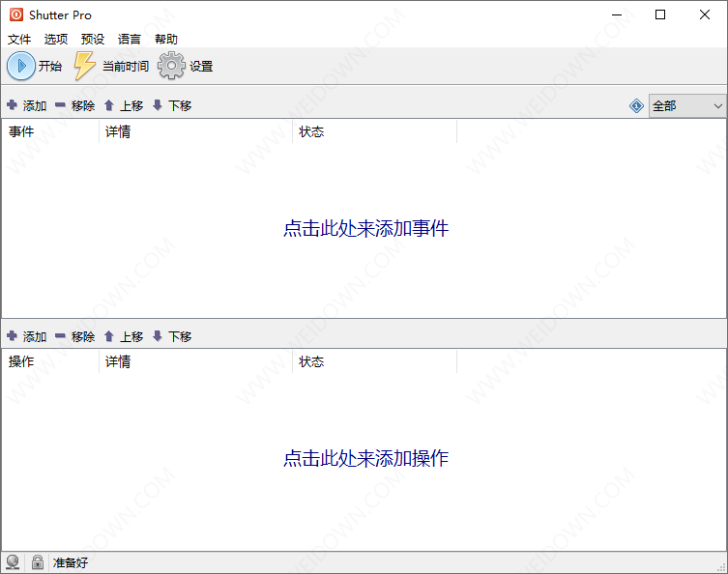The height and width of the screenshot is (574, 728).
Task: Click the web interface icon in status bar
Action: [x=13, y=561]
